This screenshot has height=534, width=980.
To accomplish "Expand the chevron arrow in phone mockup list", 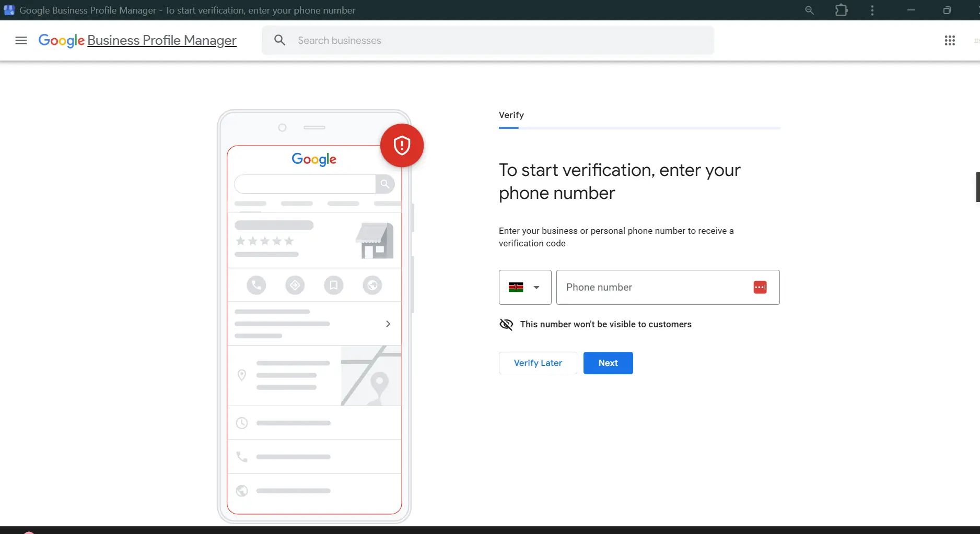I will (x=388, y=324).
